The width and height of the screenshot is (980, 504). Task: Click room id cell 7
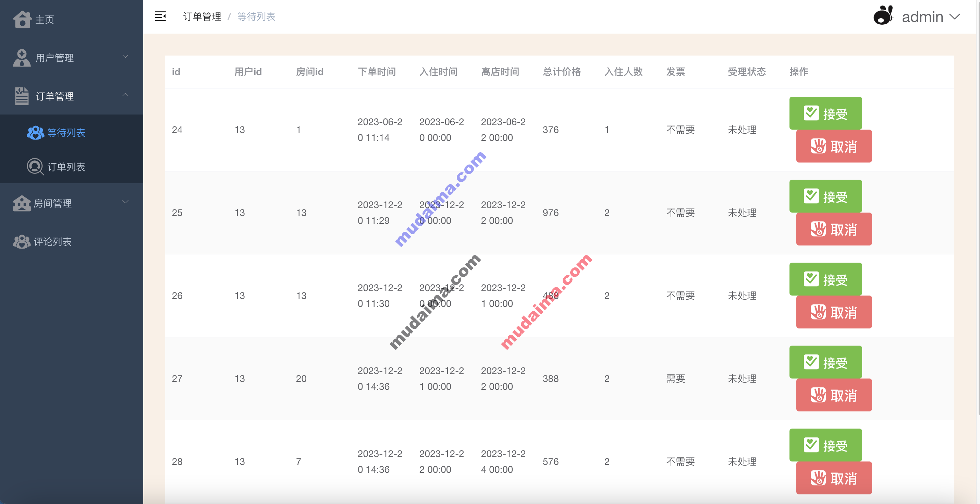pyautogui.click(x=299, y=461)
